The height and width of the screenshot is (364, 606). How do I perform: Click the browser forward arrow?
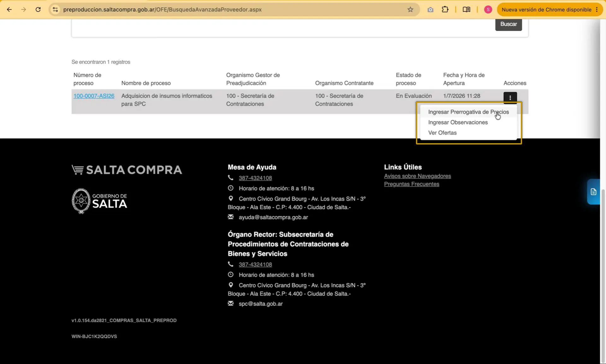(24, 9)
